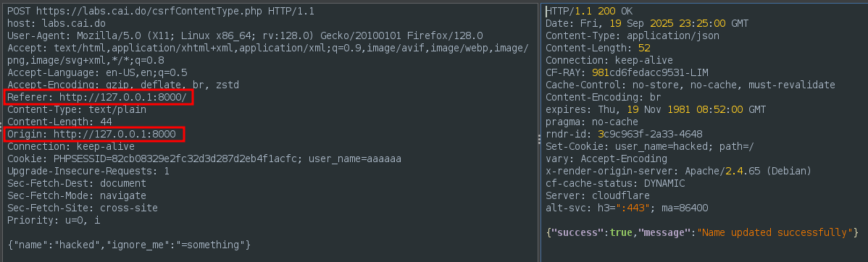Click the highlighted Origin header line
868x262 pixels.
[94, 135]
